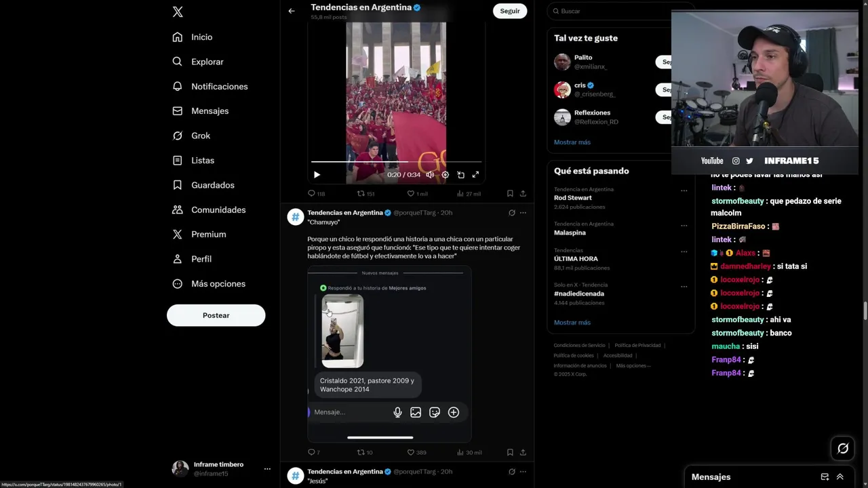The height and width of the screenshot is (488, 868).
Task: Reply to Chamuyo post with 7 replies
Action: [314, 453]
